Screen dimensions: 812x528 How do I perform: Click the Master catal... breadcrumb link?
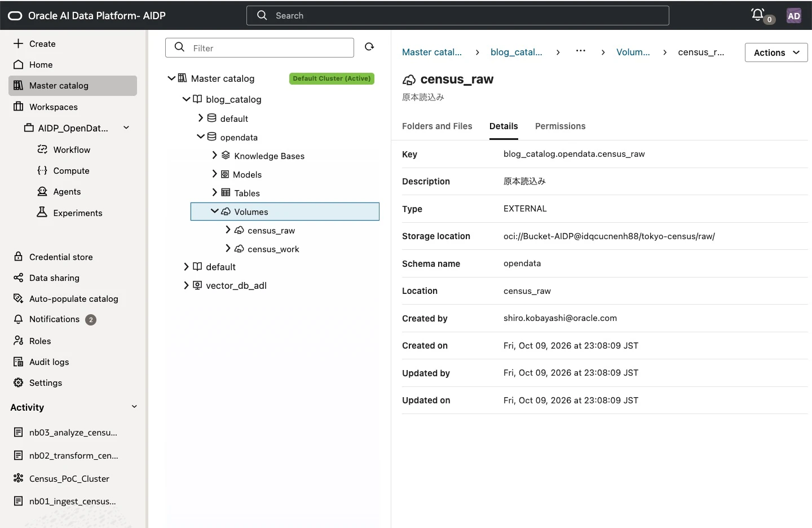click(x=432, y=52)
